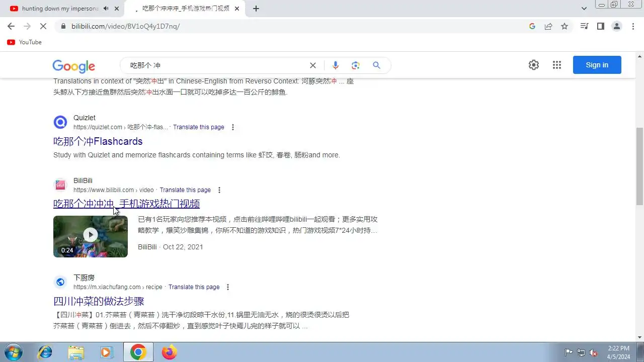Launch Internet Explorer from the taskbar
The height and width of the screenshot is (362, 644).
pyautogui.click(x=45, y=352)
